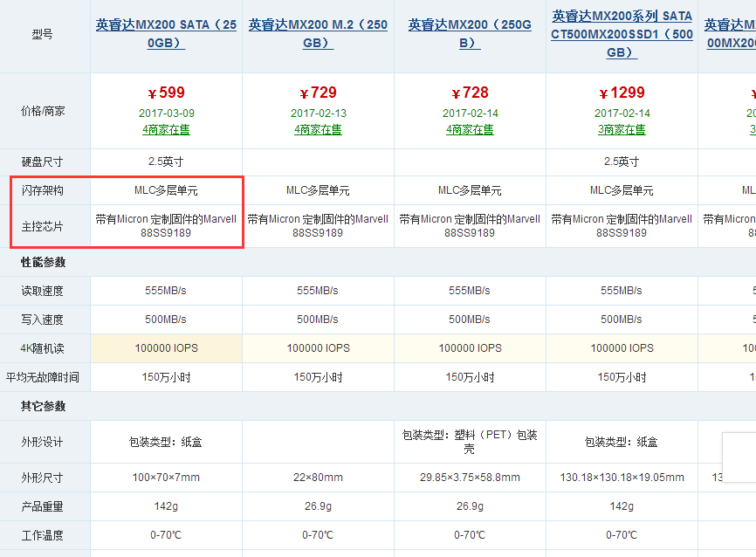Click the 性能参数 section heading
The height and width of the screenshot is (557, 756).
[x=43, y=262]
